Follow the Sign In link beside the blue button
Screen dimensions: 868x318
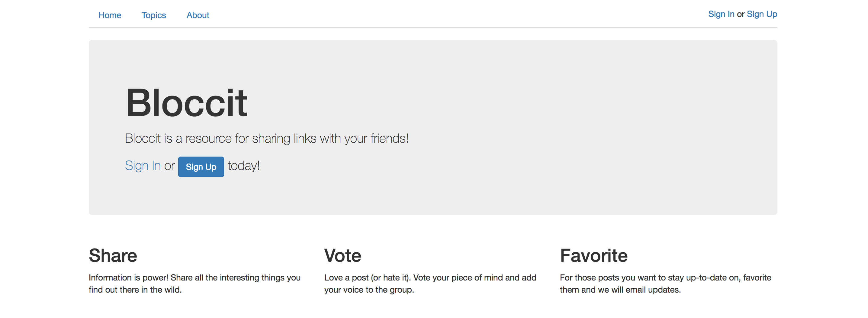143,166
